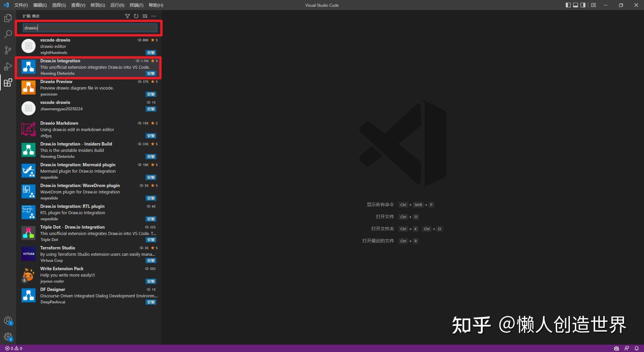The height and width of the screenshot is (352, 644).
Task: Open the Search view icon
Action: pos(8,34)
